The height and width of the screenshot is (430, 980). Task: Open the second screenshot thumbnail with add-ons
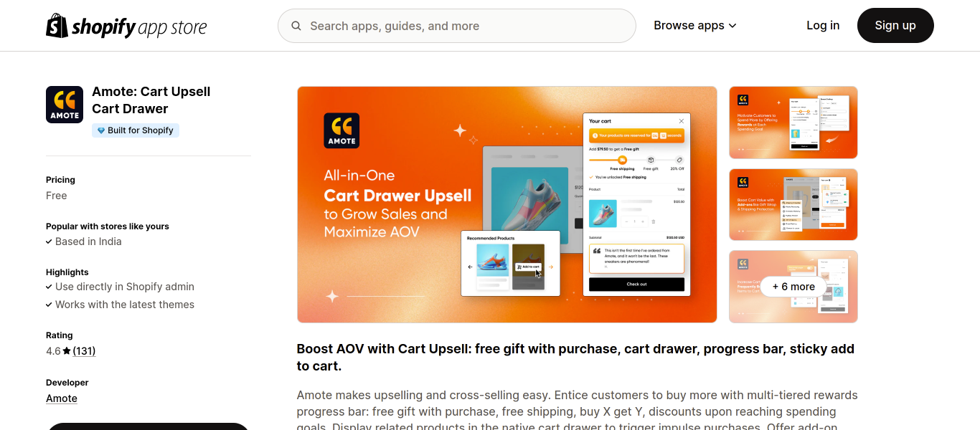pos(793,204)
